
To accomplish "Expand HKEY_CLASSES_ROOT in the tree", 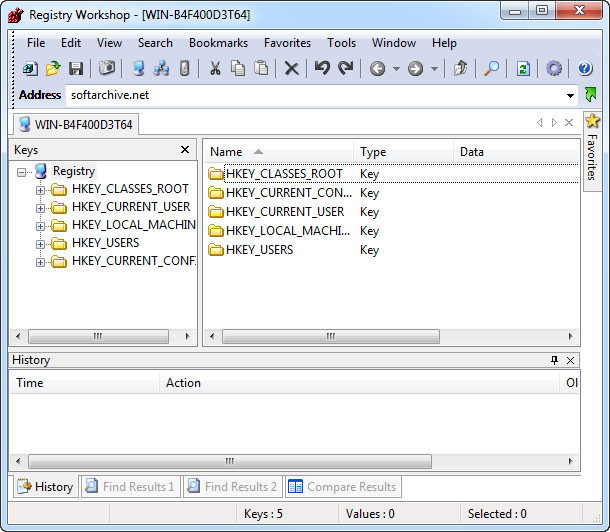I will 40,190.
